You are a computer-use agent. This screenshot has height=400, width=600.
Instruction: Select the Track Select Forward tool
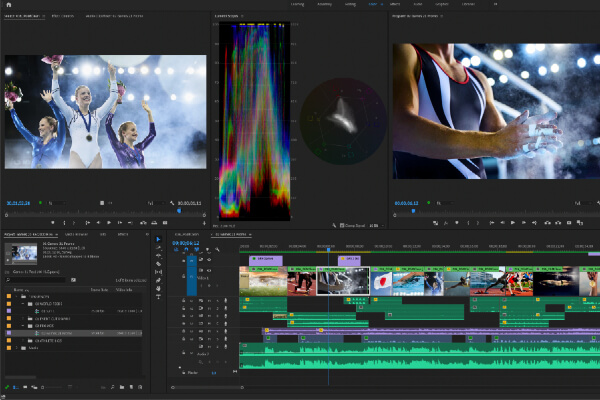click(158, 247)
